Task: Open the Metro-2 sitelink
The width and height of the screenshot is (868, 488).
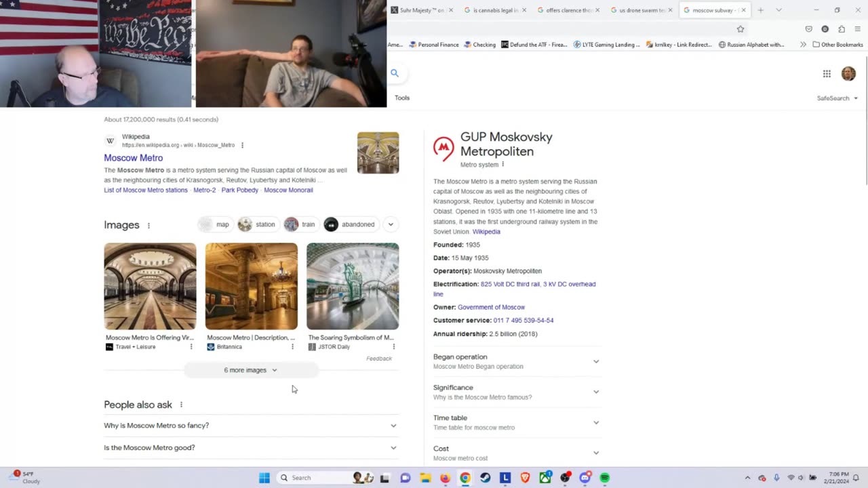Action: click(x=204, y=190)
